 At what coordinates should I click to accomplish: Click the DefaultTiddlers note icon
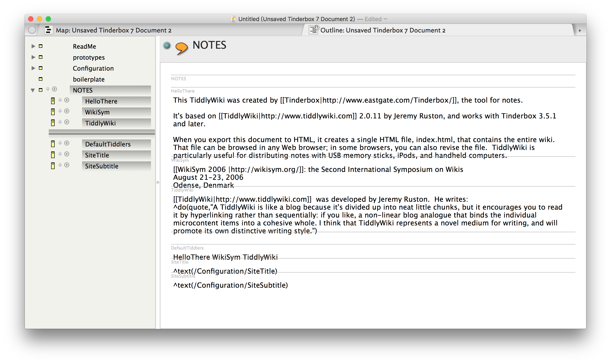pyautogui.click(x=53, y=144)
